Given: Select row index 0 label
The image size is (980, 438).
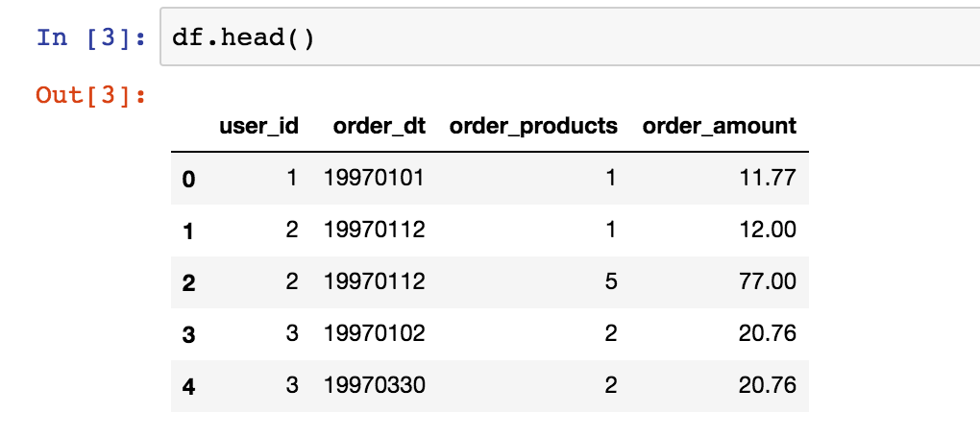Looking at the screenshot, I should pyautogui.click(x=188, y=179).
